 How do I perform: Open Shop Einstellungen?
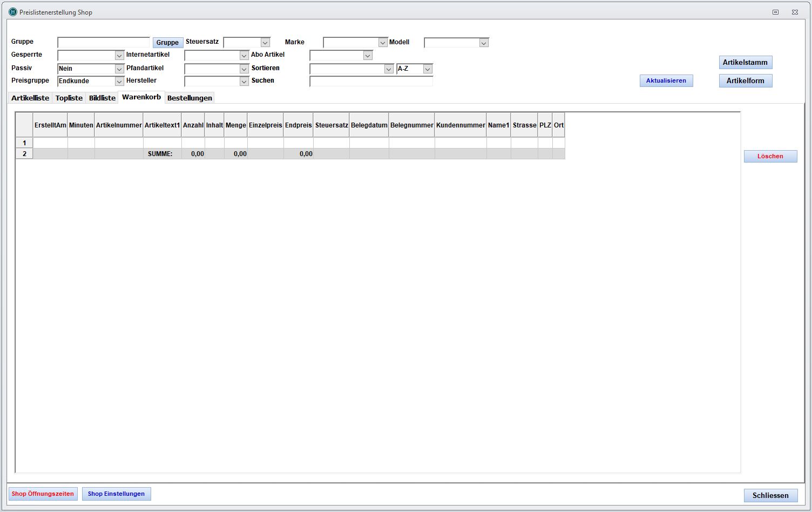(116, 494)
